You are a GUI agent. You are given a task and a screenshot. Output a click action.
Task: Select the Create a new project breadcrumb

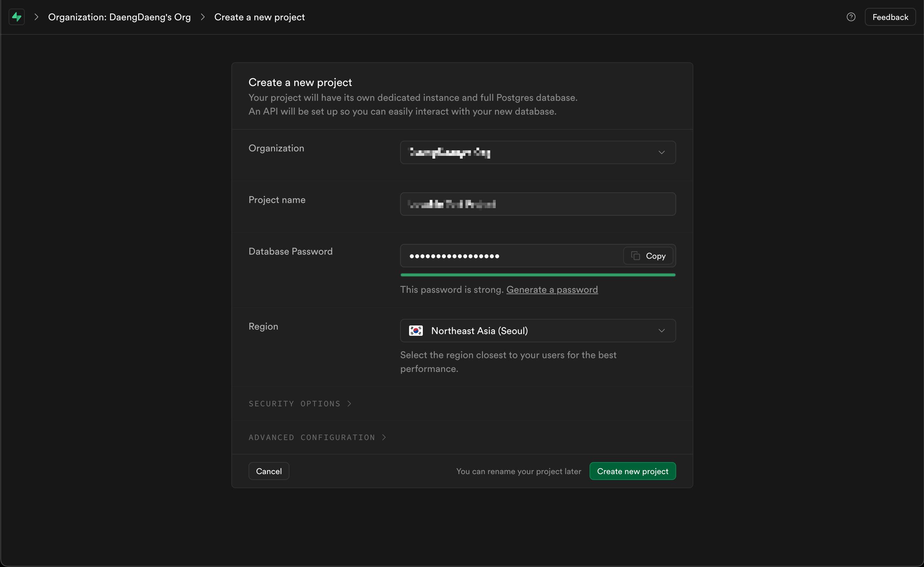tap(259, 17)
